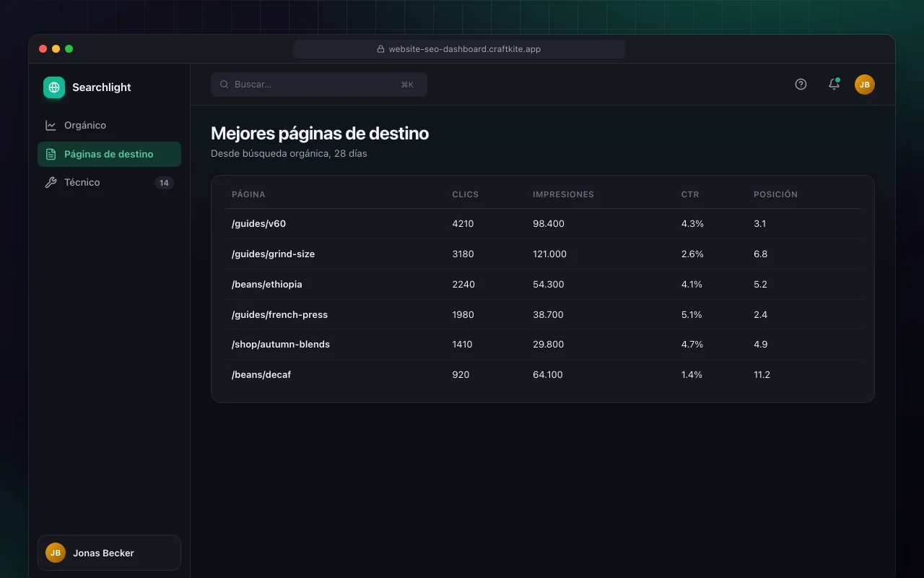Click the magnifier icon in search box
The width and height of the screenshot is (924, 578).
click(x=225, y=85)
